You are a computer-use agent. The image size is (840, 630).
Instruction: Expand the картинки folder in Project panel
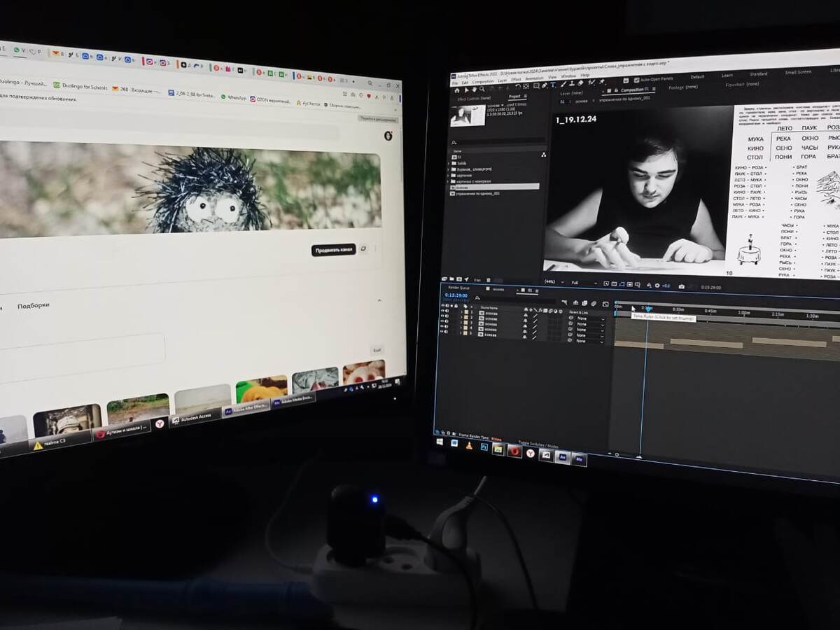[x=449, y=175]
